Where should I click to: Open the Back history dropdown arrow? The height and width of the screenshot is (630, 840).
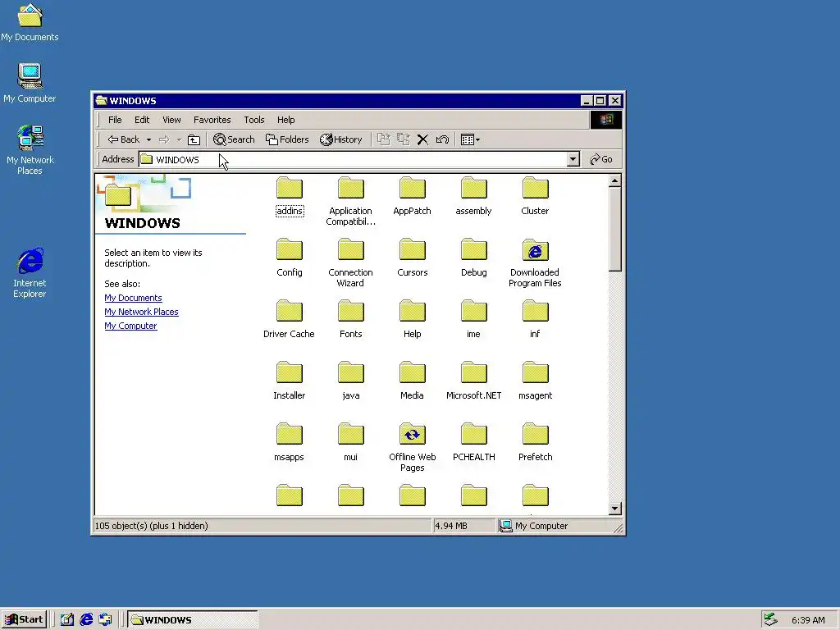[x=148, y=139]
